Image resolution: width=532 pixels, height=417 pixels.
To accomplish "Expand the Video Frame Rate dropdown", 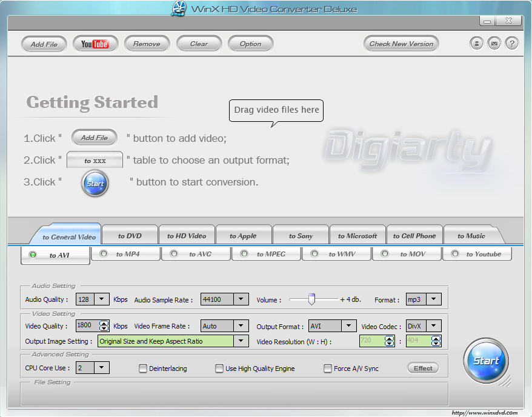I will coord(241,325).
